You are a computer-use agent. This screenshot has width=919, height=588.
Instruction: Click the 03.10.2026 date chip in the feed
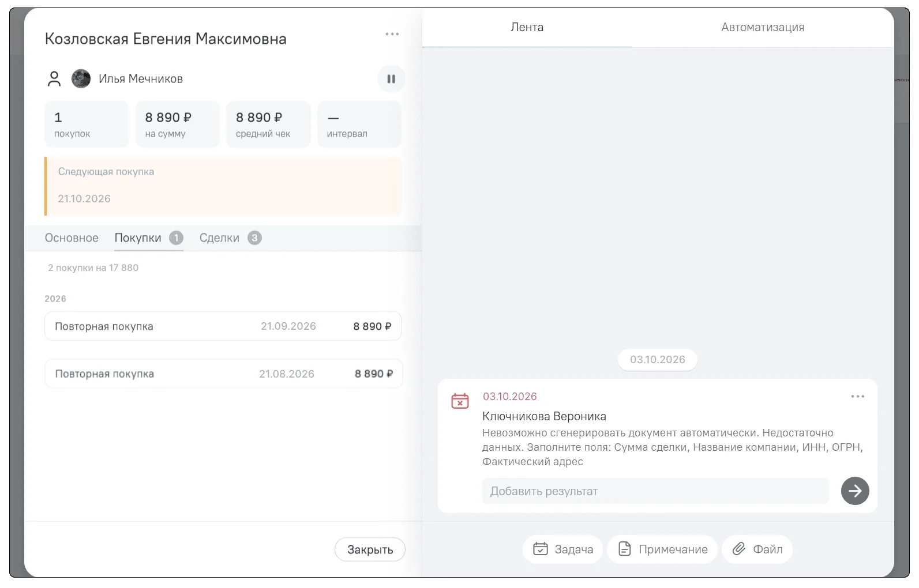[x=658, y=360]
